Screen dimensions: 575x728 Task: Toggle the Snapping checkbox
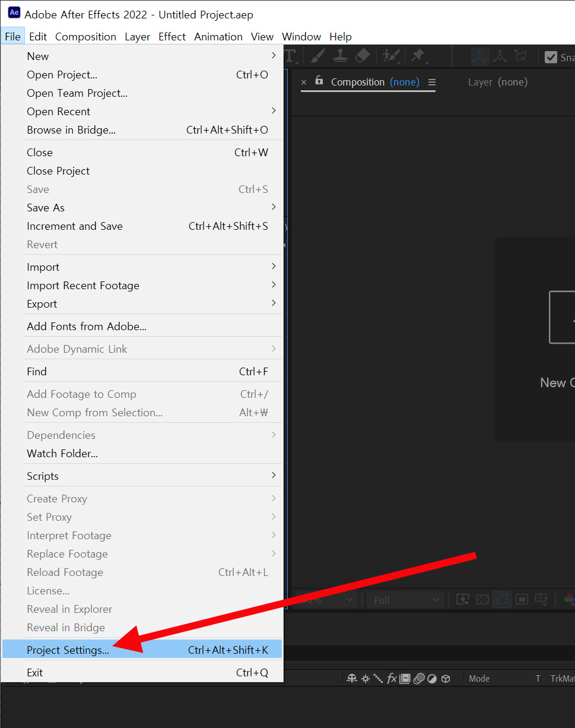pos(551,57)
